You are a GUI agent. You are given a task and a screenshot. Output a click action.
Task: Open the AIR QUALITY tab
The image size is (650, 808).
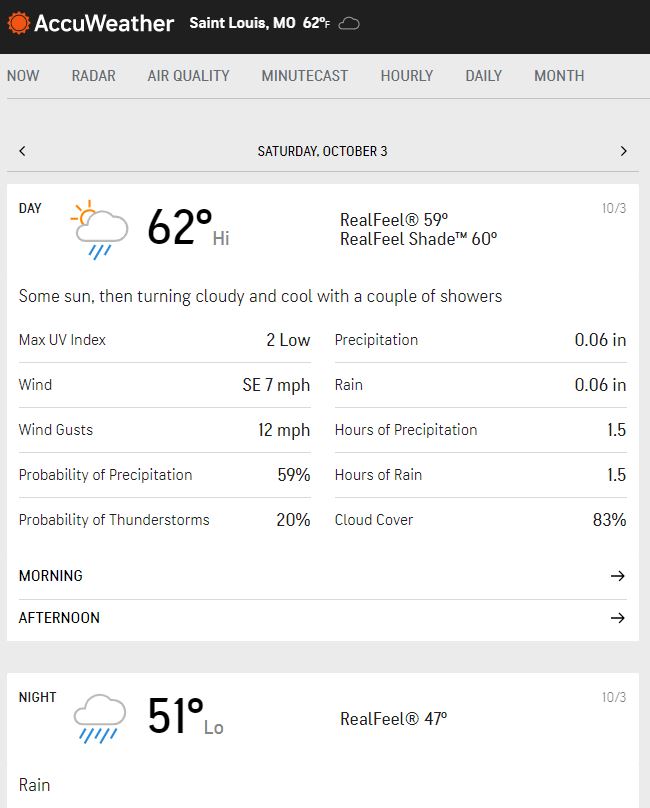pos(188,76)
